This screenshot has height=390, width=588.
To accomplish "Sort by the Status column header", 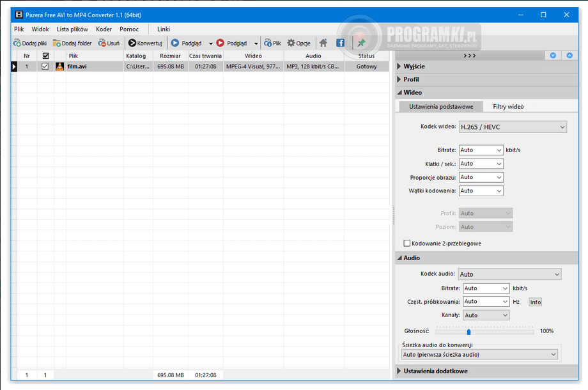I will click(366, 56).
